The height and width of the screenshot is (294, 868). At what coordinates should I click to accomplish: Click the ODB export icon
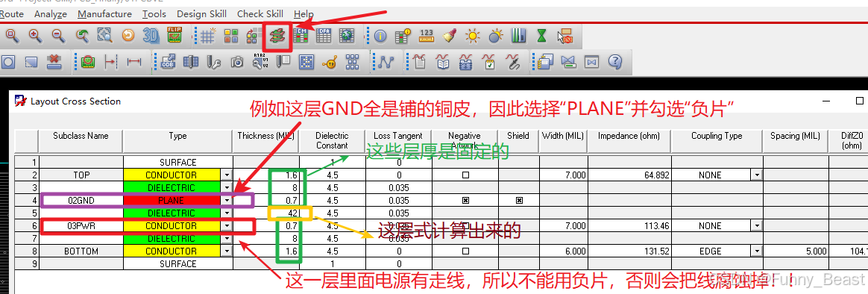point(168,62)
